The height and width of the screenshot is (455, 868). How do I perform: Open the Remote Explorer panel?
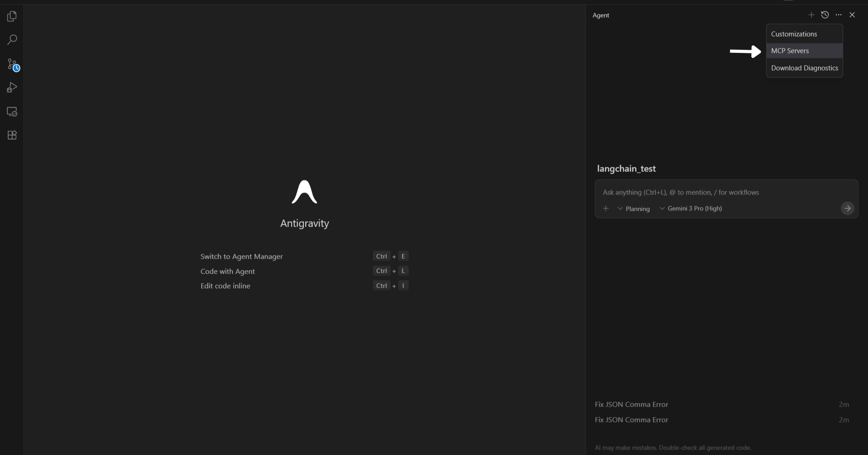click(12, 111)
